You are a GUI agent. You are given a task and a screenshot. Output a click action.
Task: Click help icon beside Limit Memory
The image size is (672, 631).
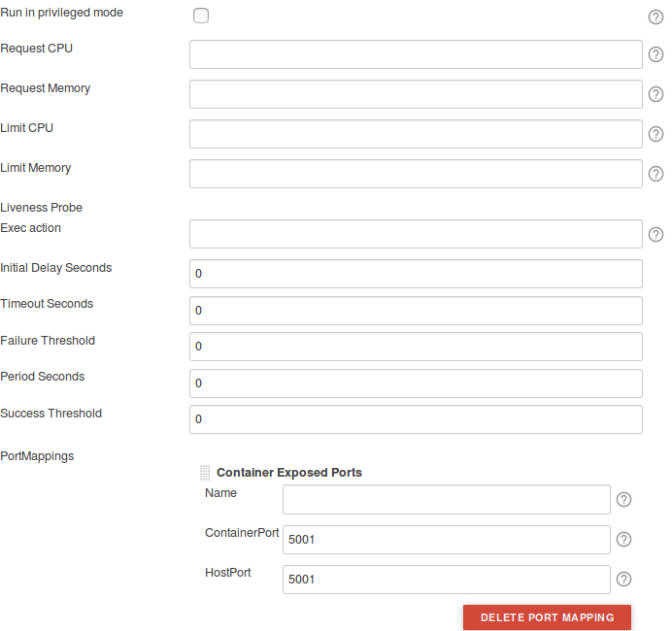point(655,174)
